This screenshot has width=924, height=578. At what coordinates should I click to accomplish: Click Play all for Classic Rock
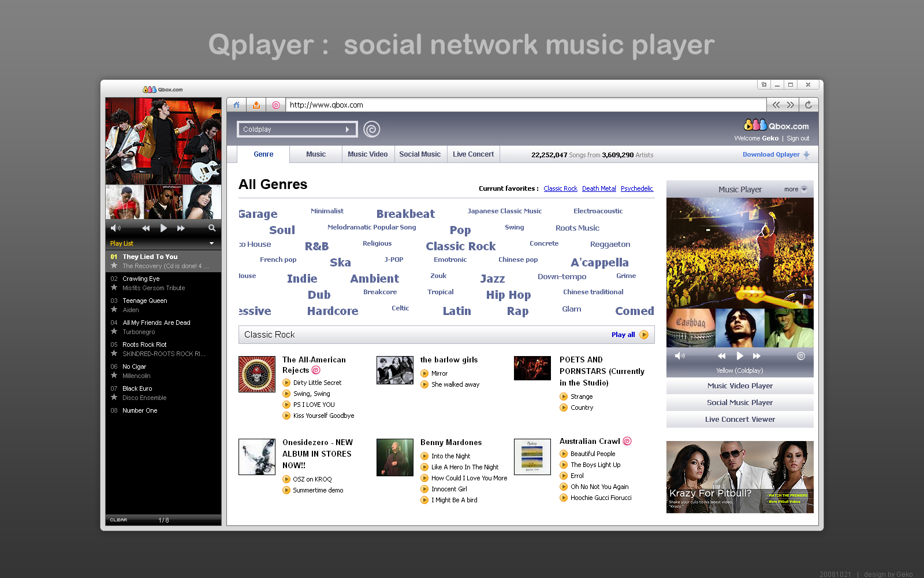(629, 335)
